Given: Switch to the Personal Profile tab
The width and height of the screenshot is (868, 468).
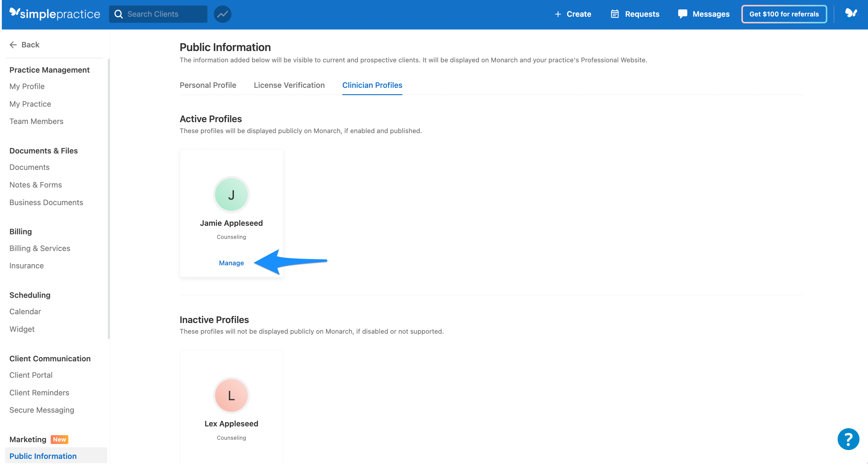Looking at the screenshot, I should (207, 85).
